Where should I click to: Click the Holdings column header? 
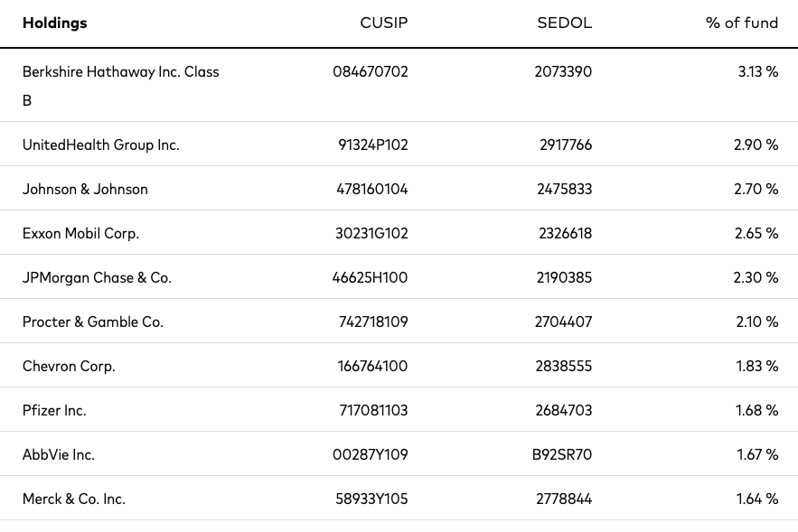pos(54,23)
